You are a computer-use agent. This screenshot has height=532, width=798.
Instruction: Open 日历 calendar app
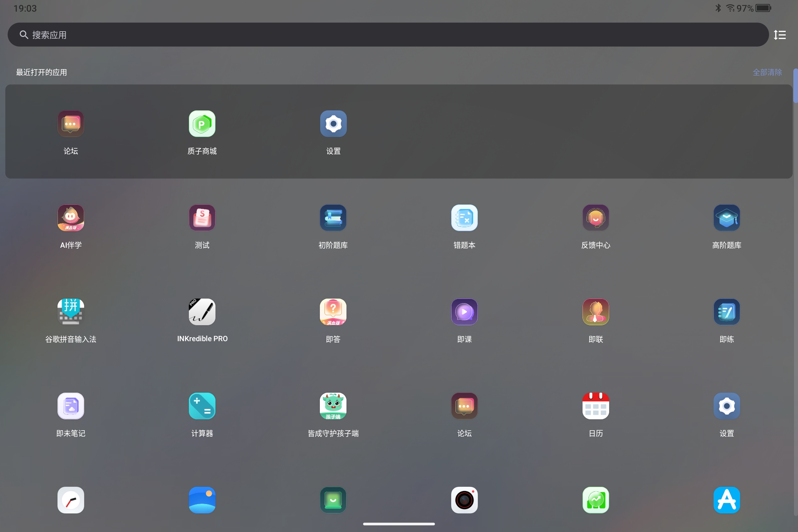click(596, 406)
